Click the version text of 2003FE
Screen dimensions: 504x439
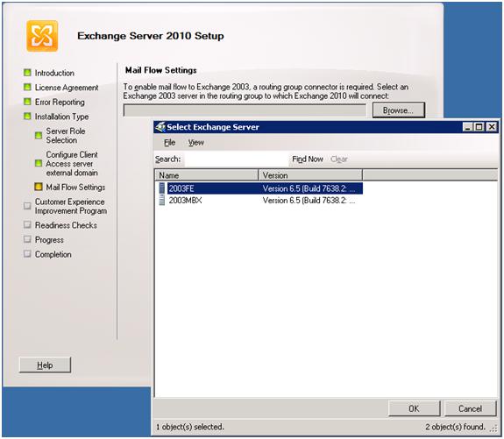pos(309,188)
